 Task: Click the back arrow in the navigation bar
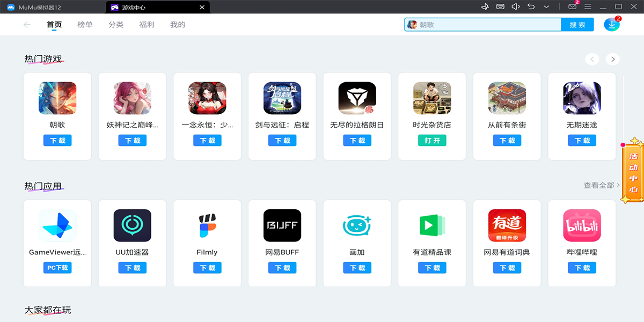(27, 25)
